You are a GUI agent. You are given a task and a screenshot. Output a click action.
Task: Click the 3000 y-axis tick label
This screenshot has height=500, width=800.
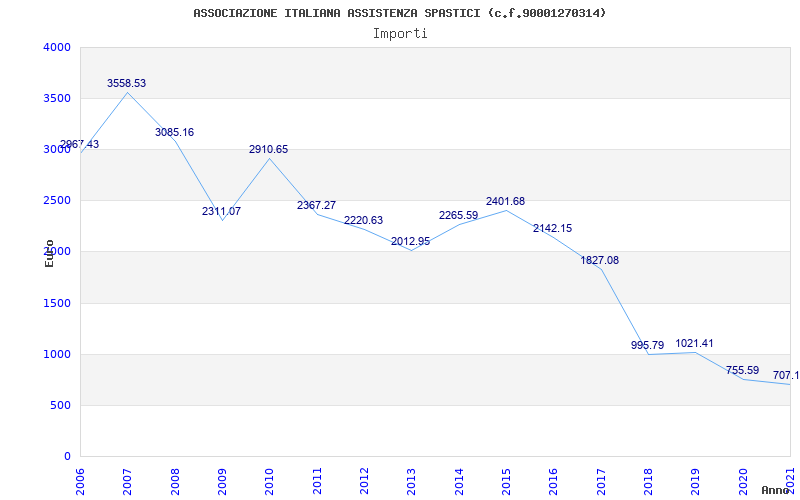tap(57, 149)
